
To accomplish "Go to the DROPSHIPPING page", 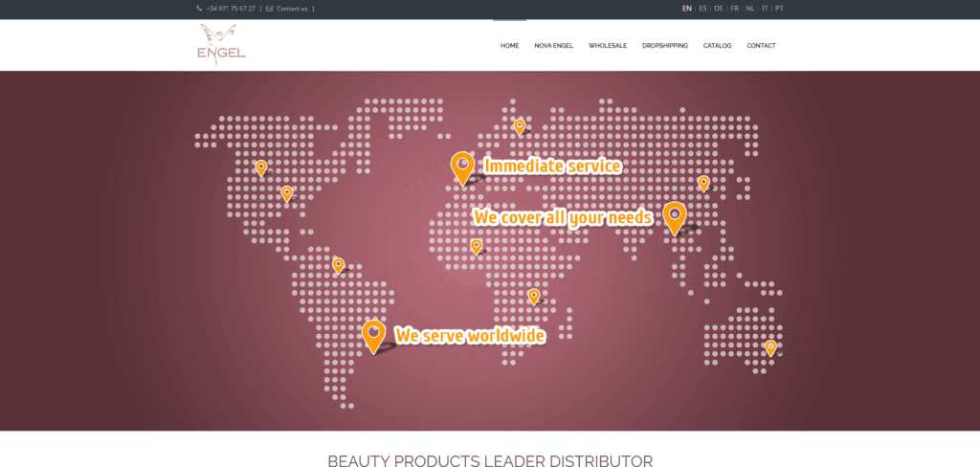I will (x=665, y=46).
